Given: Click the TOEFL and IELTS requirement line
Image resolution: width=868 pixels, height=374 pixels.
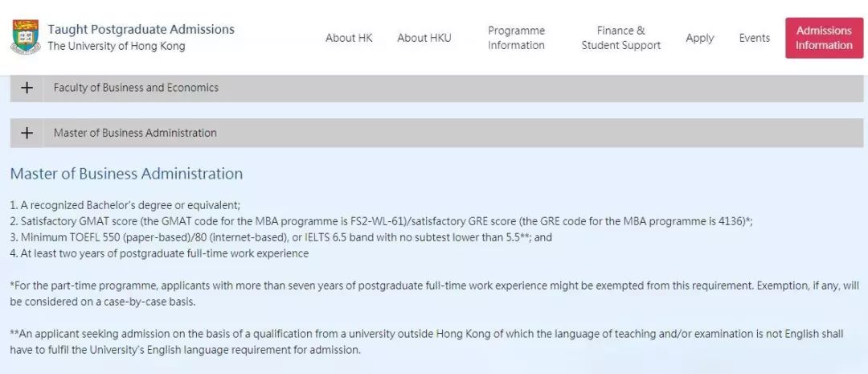Looking at the screenshot, I should (x=281, y=237).
